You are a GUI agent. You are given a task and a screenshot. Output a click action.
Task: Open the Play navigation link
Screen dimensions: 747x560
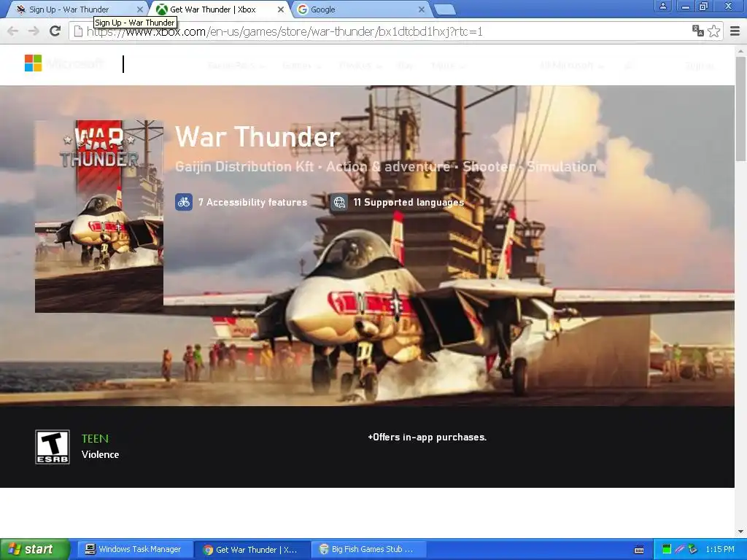(405, 66)
